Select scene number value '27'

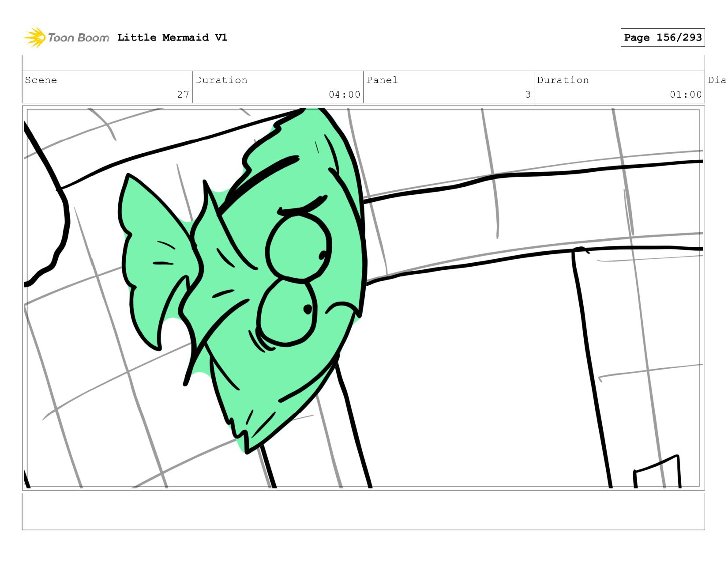(x=183, y=94)
